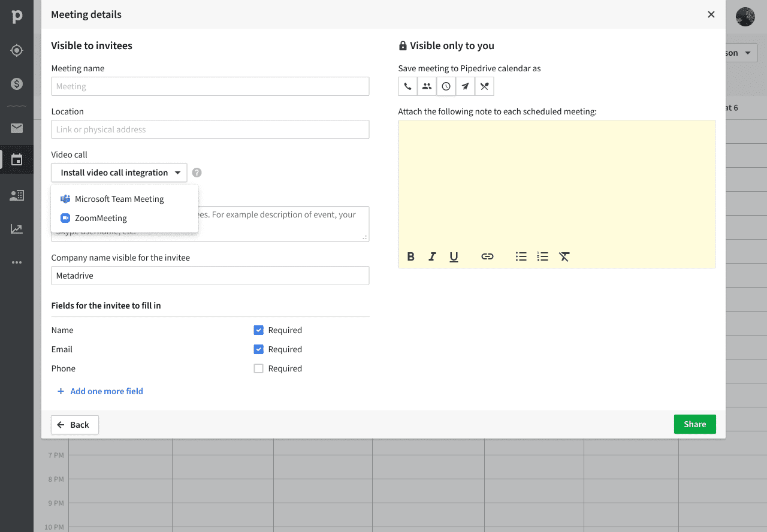Screen dimensions: 767x532
Task: Focus the Location input field
Action: [x=210, y=129]
